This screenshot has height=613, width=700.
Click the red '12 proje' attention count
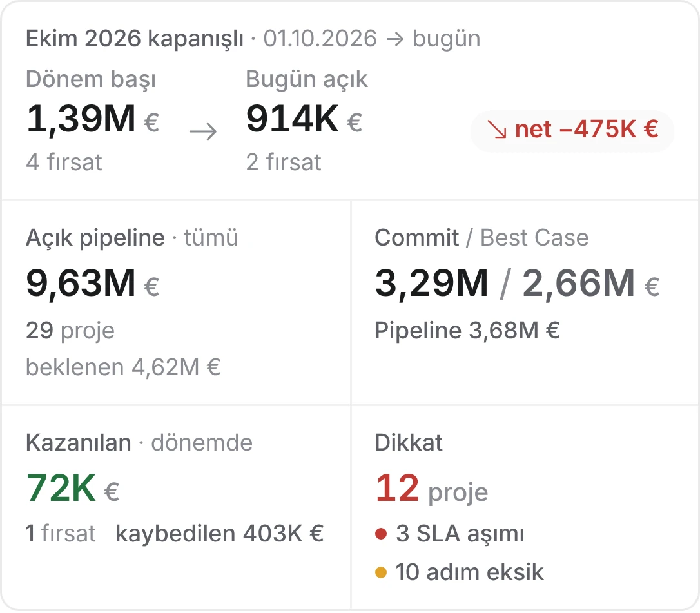point(432,489)
